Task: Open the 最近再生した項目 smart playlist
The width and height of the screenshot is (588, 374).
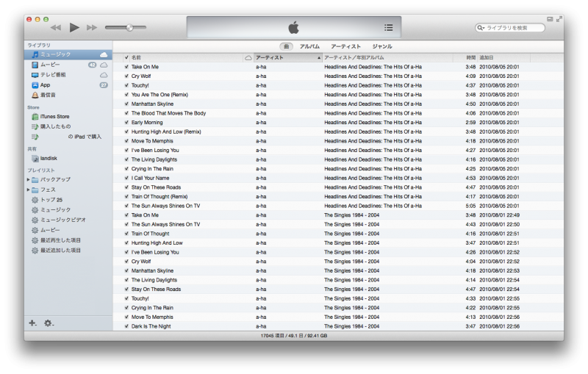Action: pyautogui.click(x=60, y=240)
